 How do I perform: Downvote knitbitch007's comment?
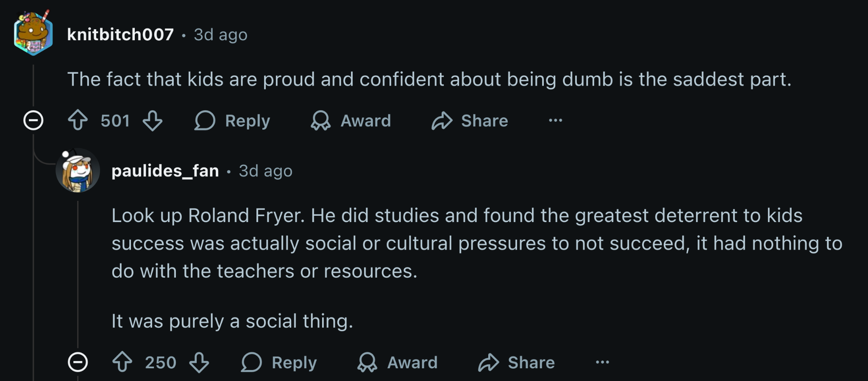[153, 120]
